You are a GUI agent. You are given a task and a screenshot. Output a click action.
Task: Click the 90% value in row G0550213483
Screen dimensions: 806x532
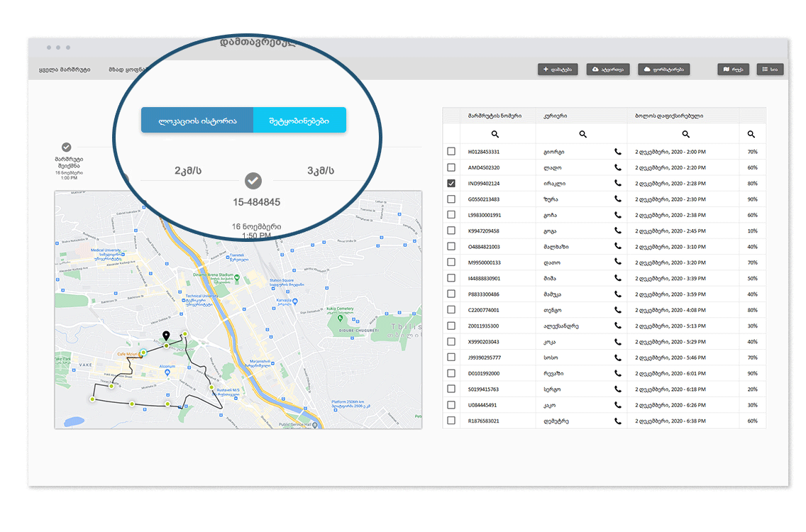(x=753, y=199)
